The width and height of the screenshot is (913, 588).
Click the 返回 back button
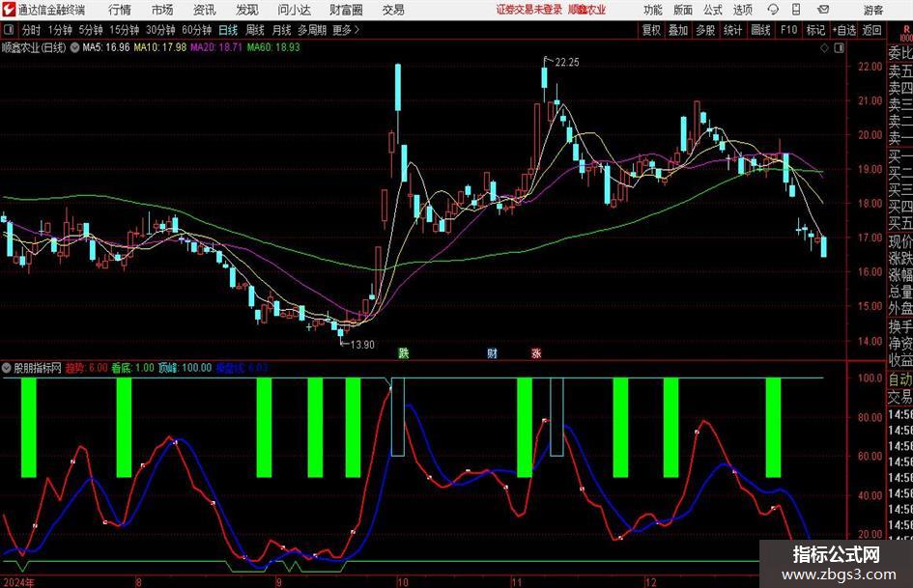[x=871, y=30]
